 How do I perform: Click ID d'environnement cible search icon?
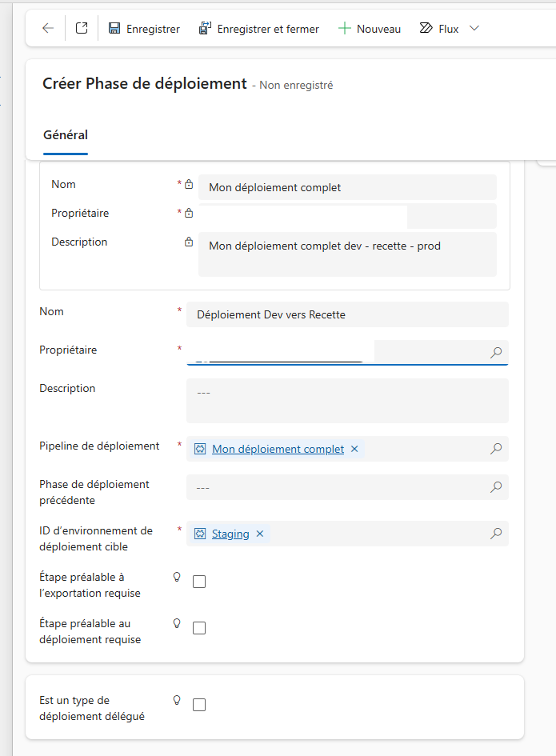[x=496, y=534]
